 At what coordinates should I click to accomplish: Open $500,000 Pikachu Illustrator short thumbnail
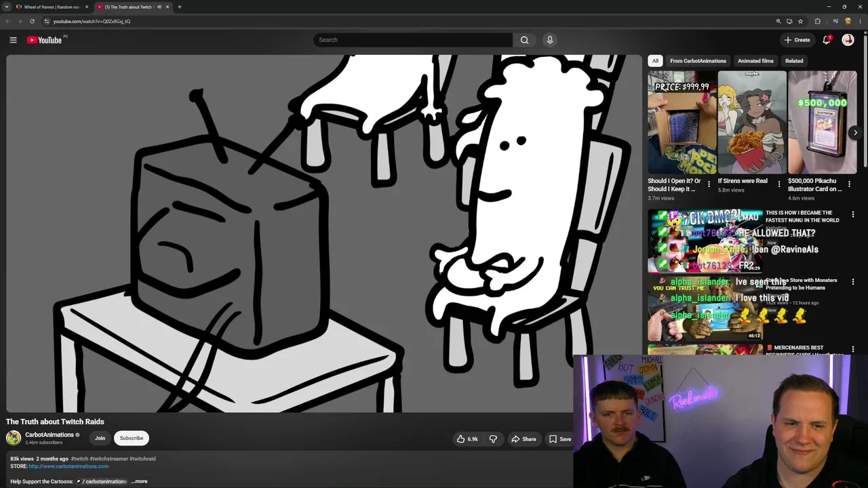823,123
